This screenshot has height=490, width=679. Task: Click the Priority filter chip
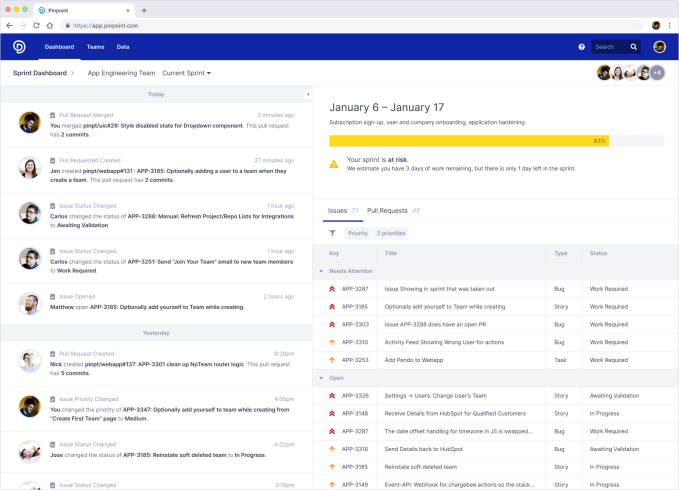[x=357, y=233]
